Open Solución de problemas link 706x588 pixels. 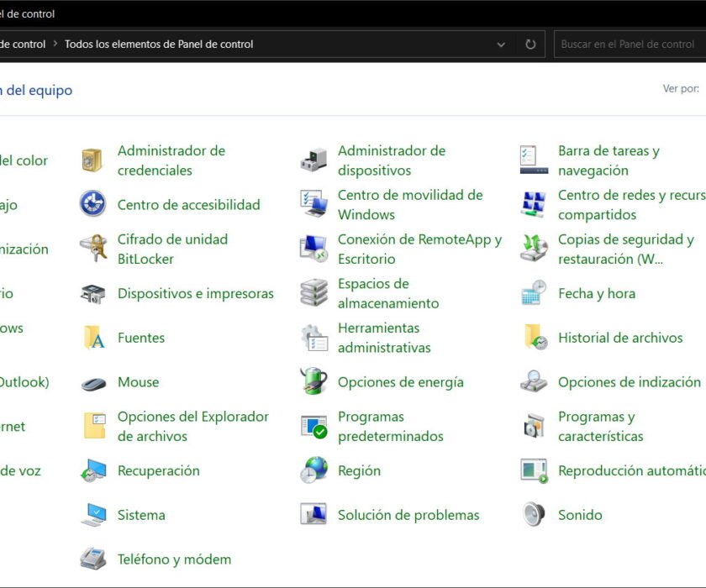click(x=408, y=515)
